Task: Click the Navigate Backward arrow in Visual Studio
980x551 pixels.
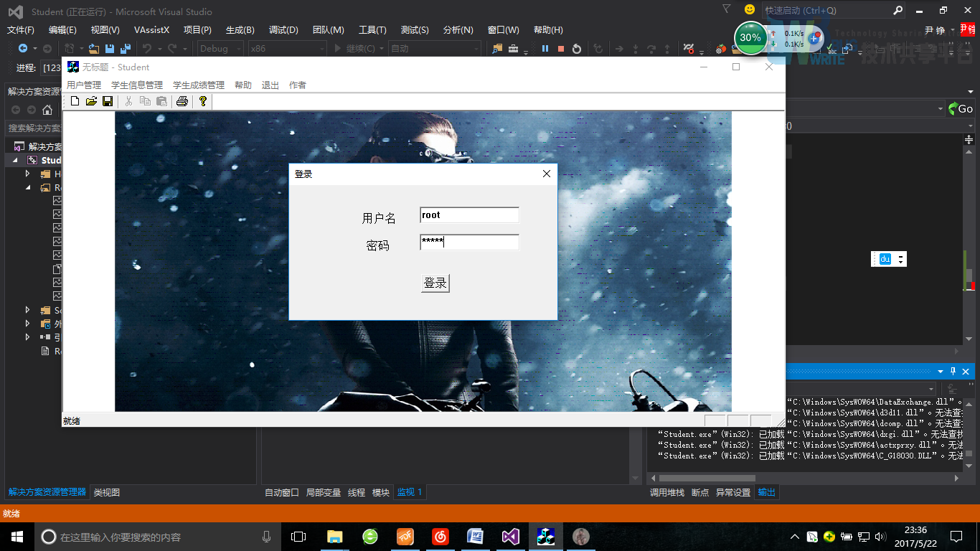Action: point(23,49)
